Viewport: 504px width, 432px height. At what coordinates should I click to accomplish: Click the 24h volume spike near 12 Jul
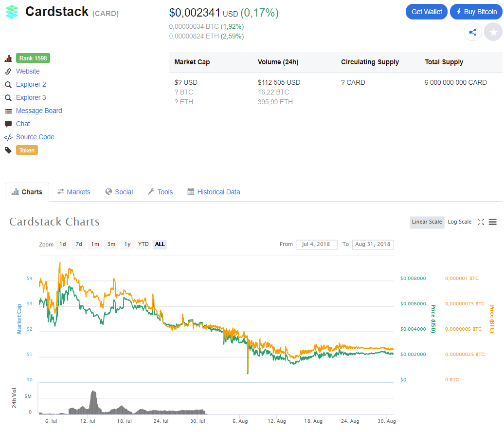93,402
